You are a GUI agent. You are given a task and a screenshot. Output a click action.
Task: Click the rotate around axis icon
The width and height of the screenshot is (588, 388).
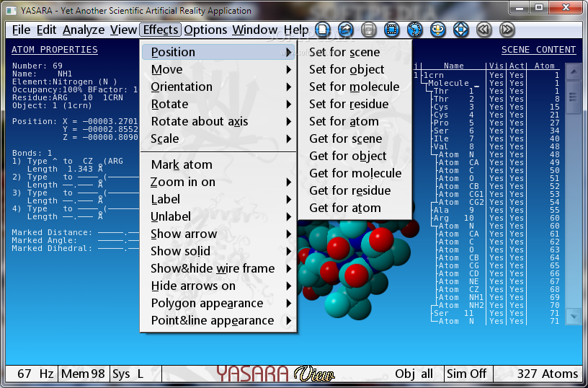(437, 30)
